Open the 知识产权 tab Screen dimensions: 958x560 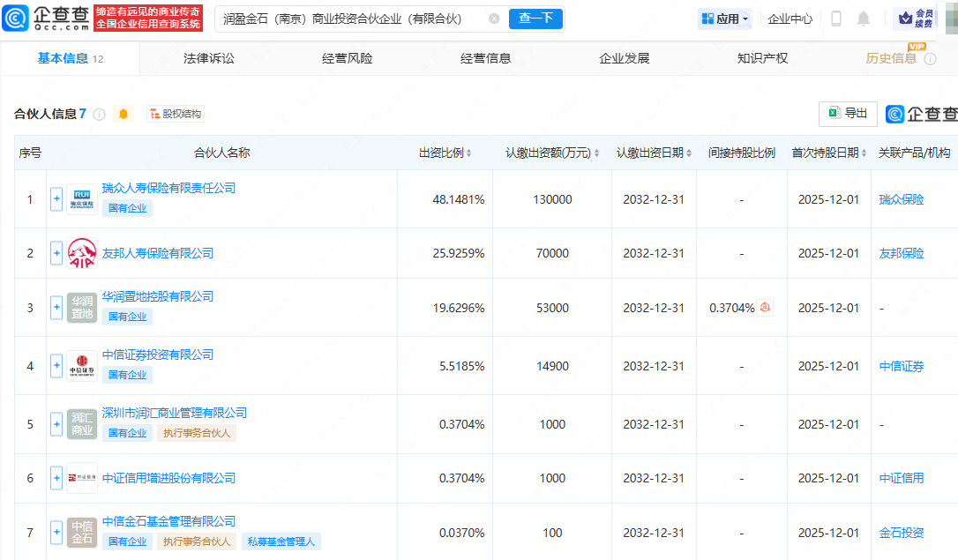pyautogui.click(x=762, y=58)
